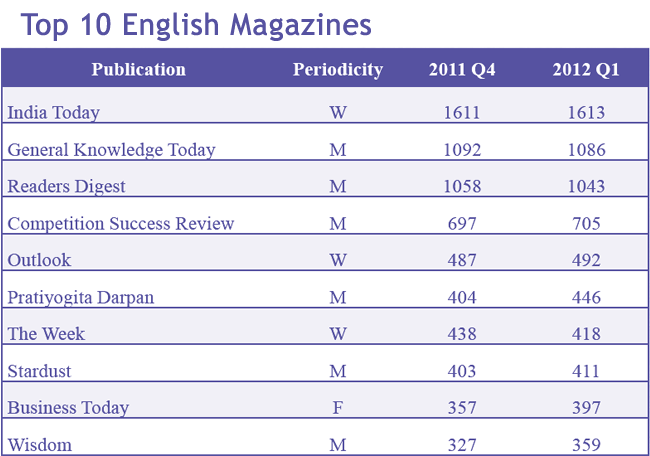Click 'M' in Wisdom row
Viewport: 650px width, 456px height.
click(338, 445)
